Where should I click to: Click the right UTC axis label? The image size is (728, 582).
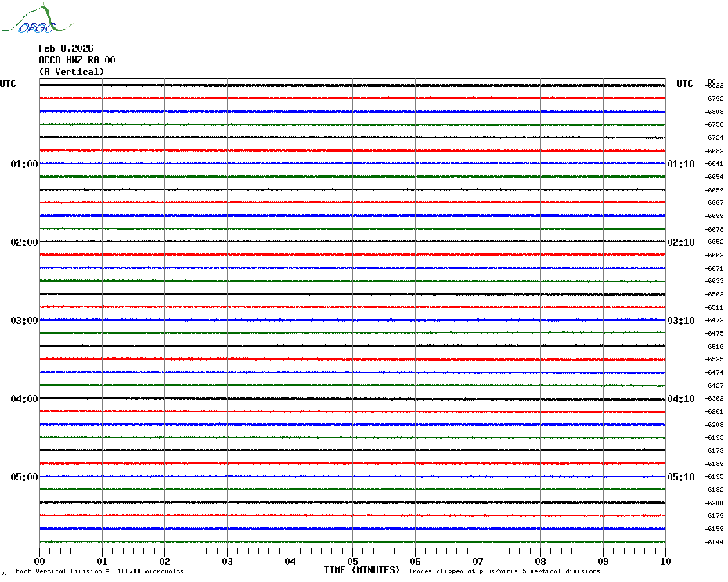click(685, 84)
